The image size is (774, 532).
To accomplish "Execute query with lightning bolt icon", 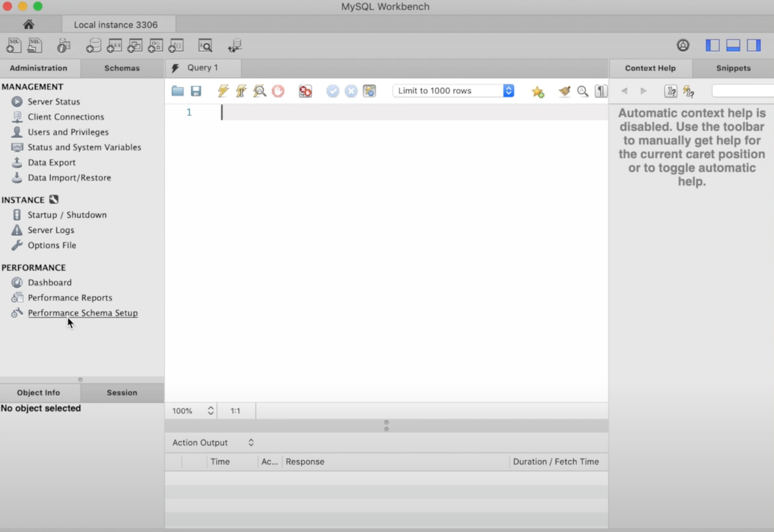I will coord(223,91).
